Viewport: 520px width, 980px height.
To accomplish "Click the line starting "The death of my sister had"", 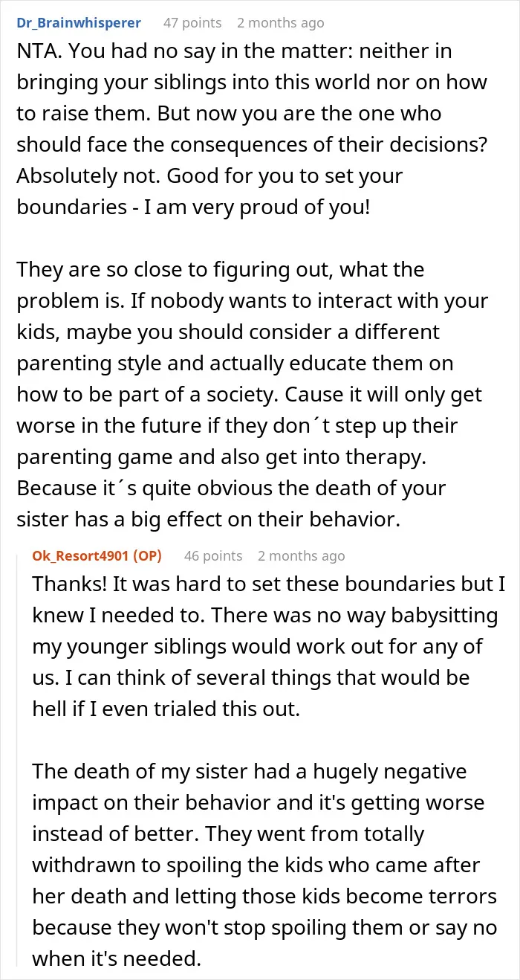I will point(250,771).
